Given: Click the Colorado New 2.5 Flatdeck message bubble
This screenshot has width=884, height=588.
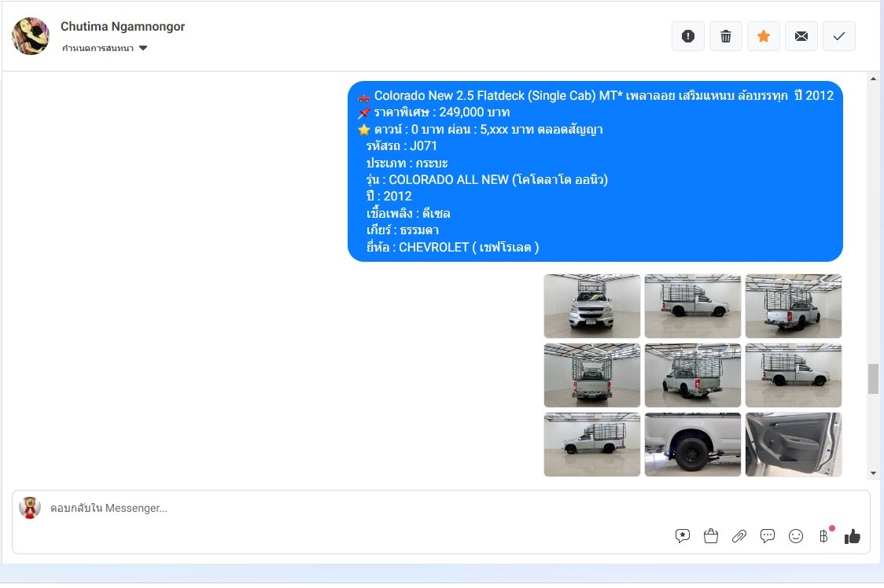Looking at the screenshot, I should (595, 171).
